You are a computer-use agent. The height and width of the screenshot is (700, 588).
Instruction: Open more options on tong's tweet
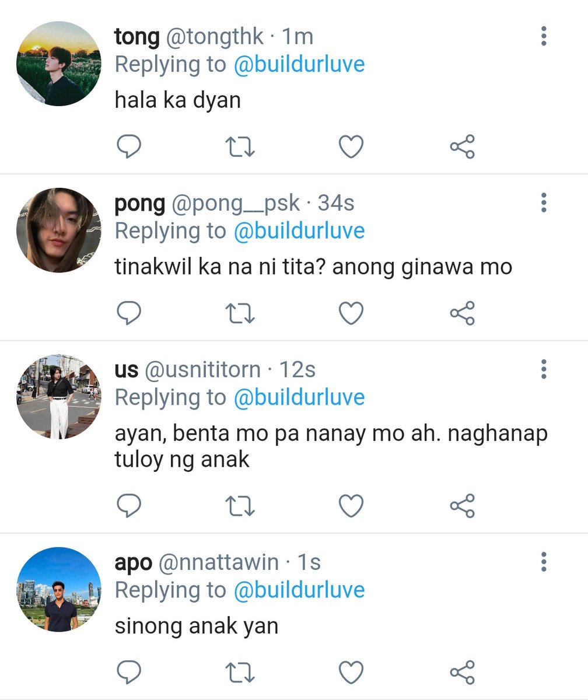(544, 36)
